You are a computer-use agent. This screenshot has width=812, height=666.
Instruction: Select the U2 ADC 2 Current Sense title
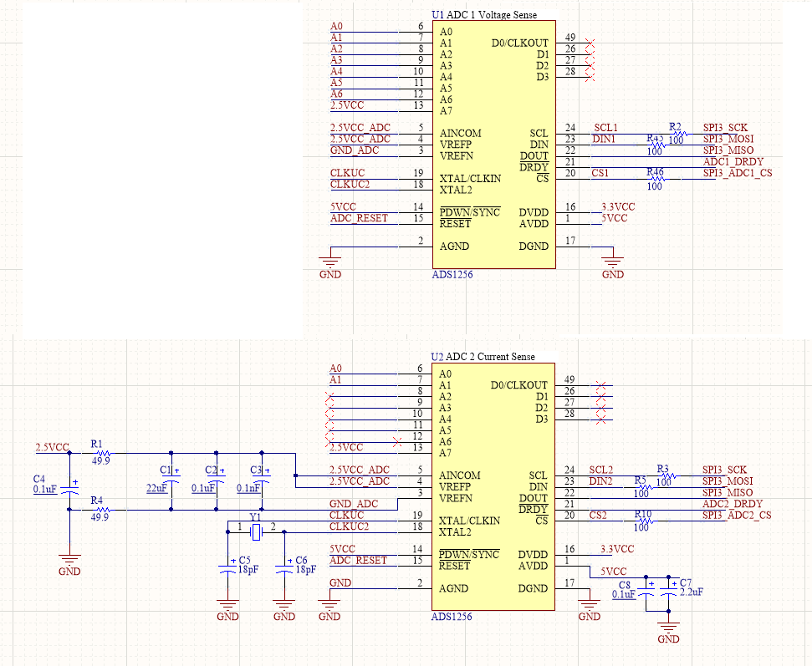pos(483,357)
